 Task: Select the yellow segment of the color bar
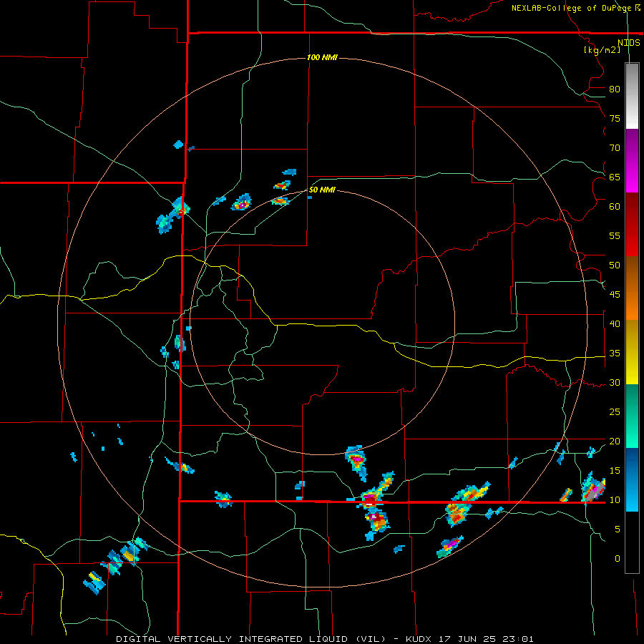tap(632, 352)
